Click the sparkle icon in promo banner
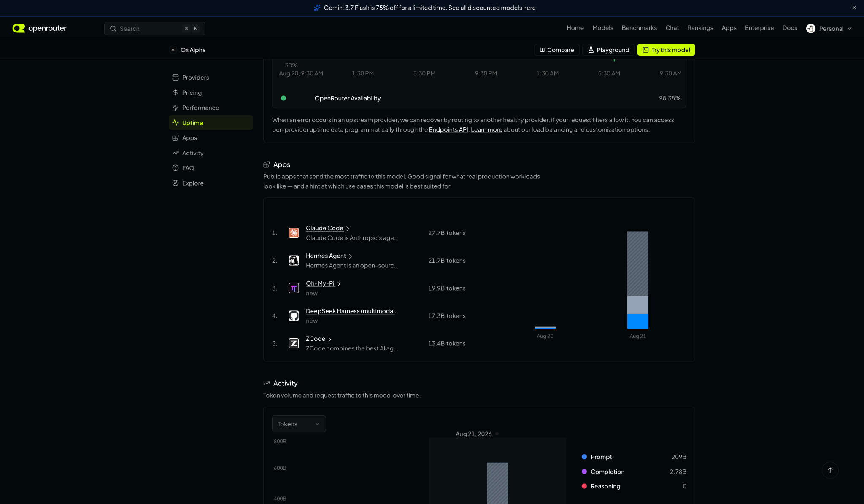This screenshot has width=864, height=504. point(317,8)
